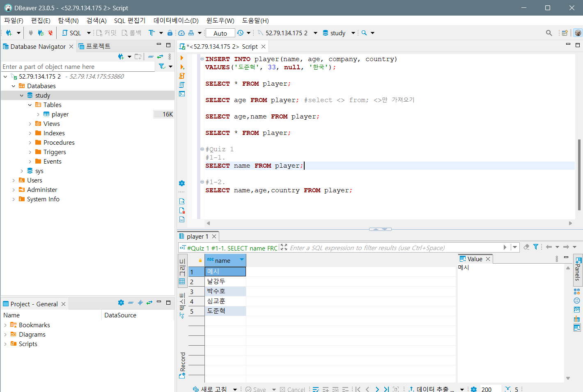Open the database selector showing study
Viewport: 583px width, 392px height.
[x=339, y=33]
